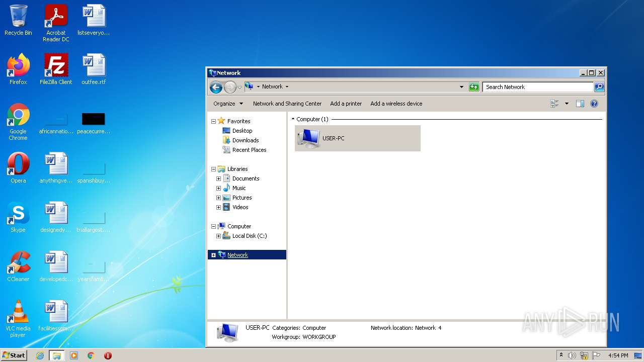Select the Music library
The width and height of the screenshot is (644, 362).
239,188
